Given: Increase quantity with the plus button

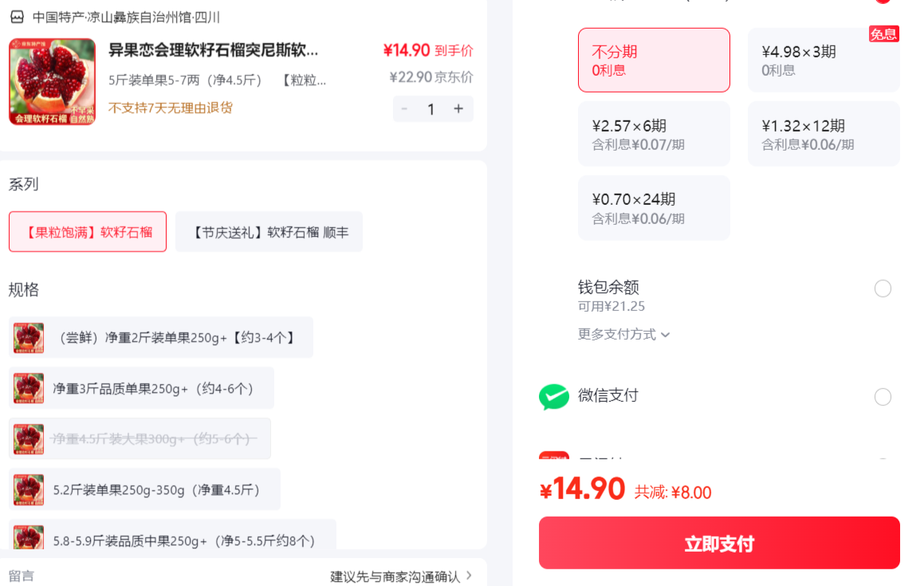Looking at the screenshot, I should tap(458, 108).
